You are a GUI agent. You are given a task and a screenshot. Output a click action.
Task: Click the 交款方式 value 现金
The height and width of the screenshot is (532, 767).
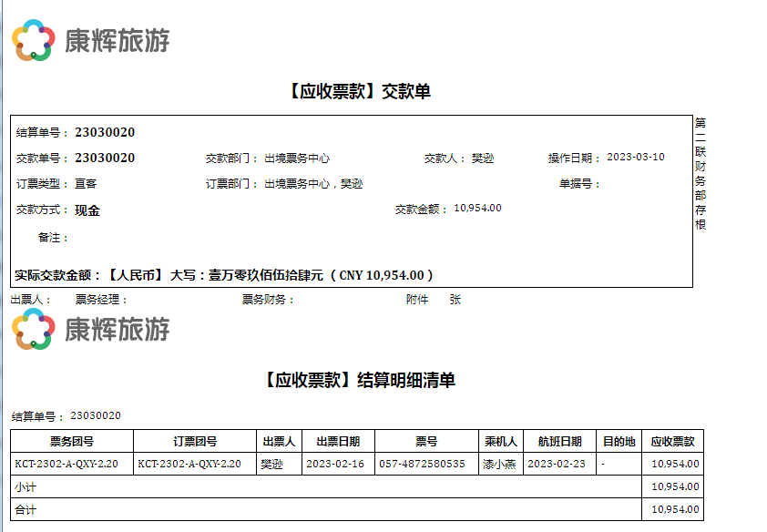click(x=87, y=210)
